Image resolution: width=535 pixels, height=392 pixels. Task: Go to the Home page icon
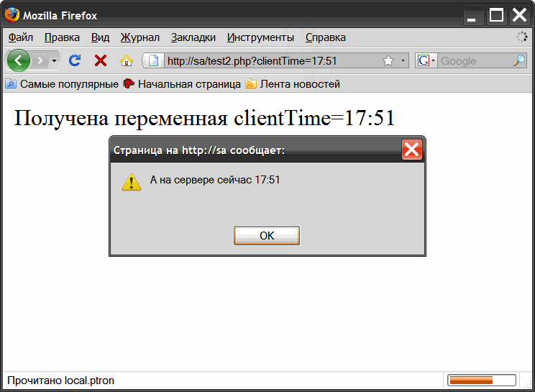pyautogui.click(x=126, y=60)
